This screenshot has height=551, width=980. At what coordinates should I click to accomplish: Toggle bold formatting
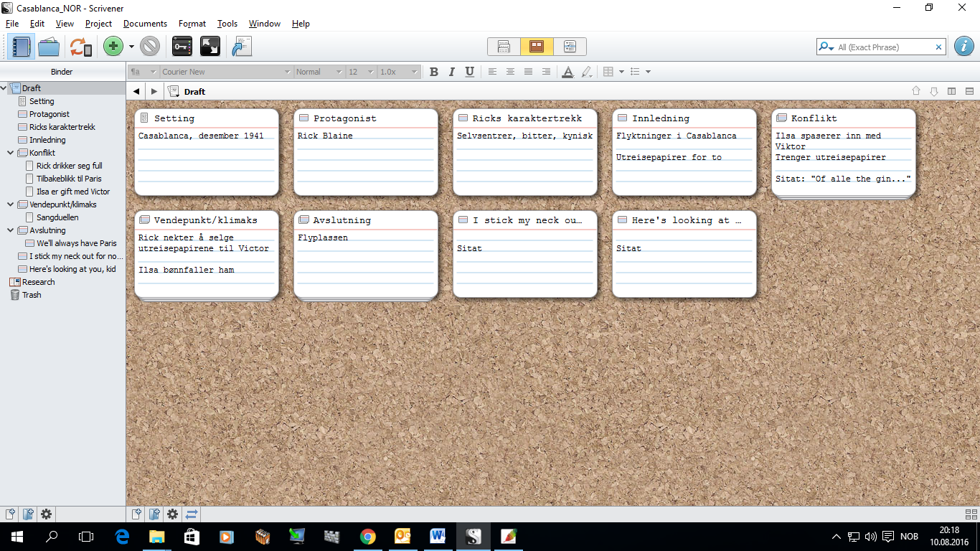(433, 72)
